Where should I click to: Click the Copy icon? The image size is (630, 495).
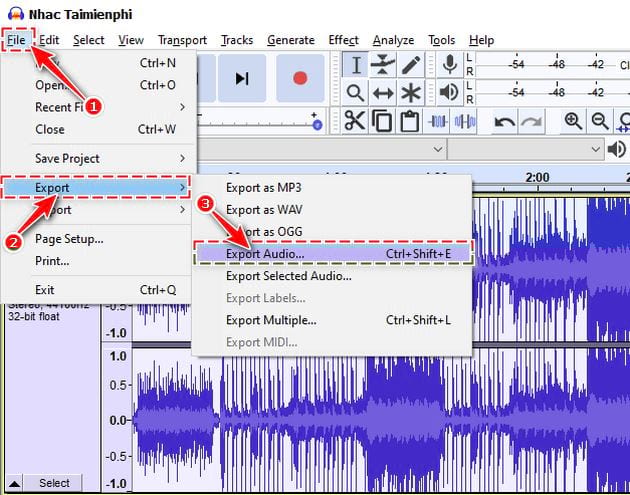click(x=382, y=121)
